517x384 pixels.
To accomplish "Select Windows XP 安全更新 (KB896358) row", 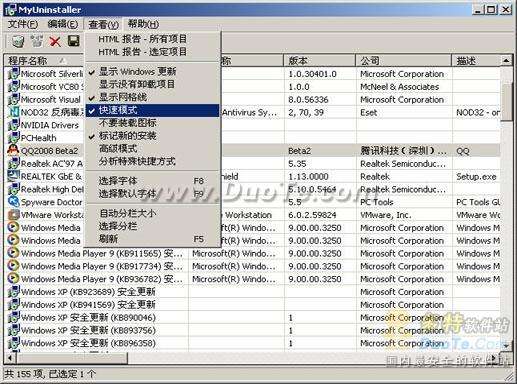I will click(252, 343).
